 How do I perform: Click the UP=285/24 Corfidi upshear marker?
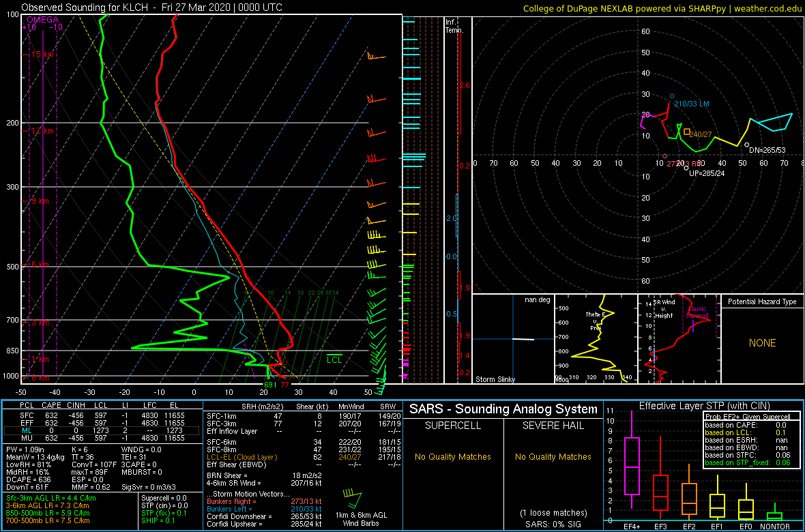tap(686, 168)
